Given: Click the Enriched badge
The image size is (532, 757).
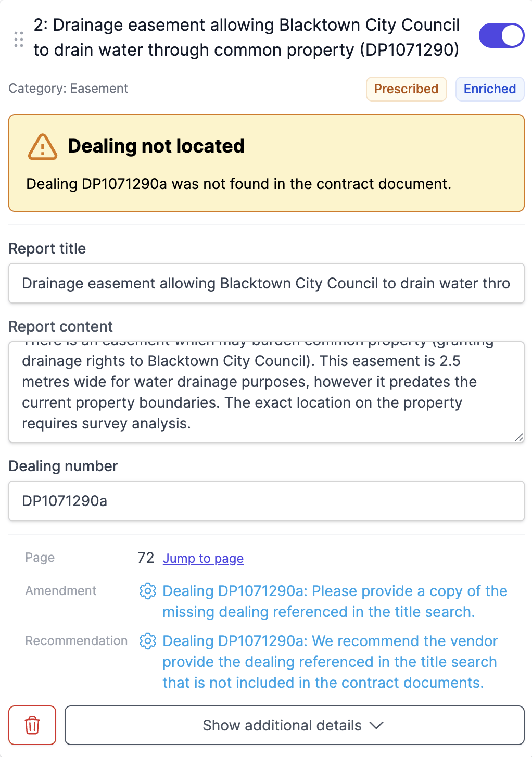Looking at the screenshot, I should tap(489, 89).
